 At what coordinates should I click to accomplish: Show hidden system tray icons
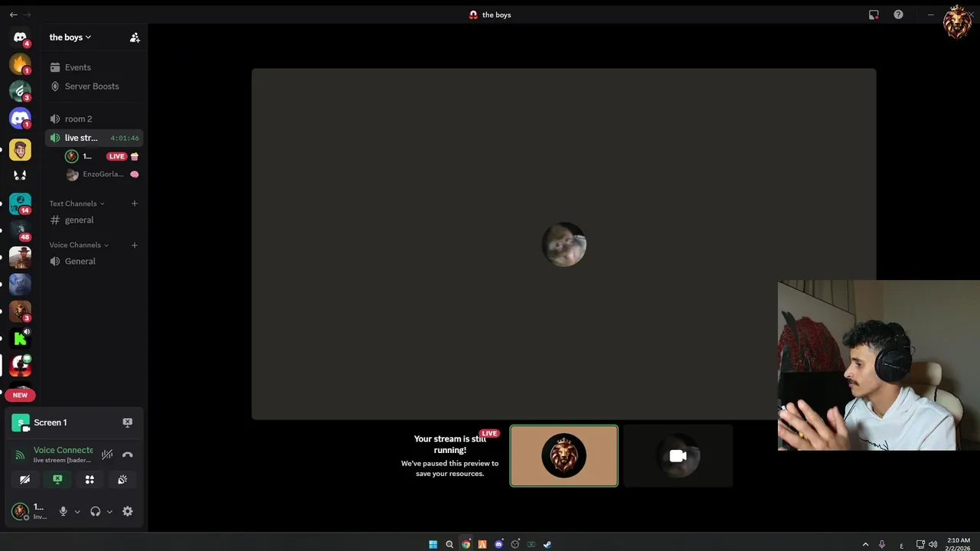(865, 544)
